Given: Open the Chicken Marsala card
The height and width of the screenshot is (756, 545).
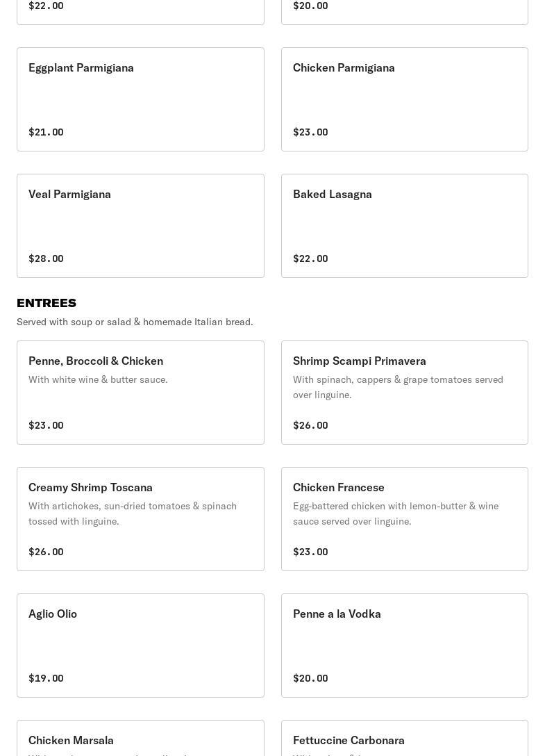Looking at the screenshot, I should click(x=140, y=739).
